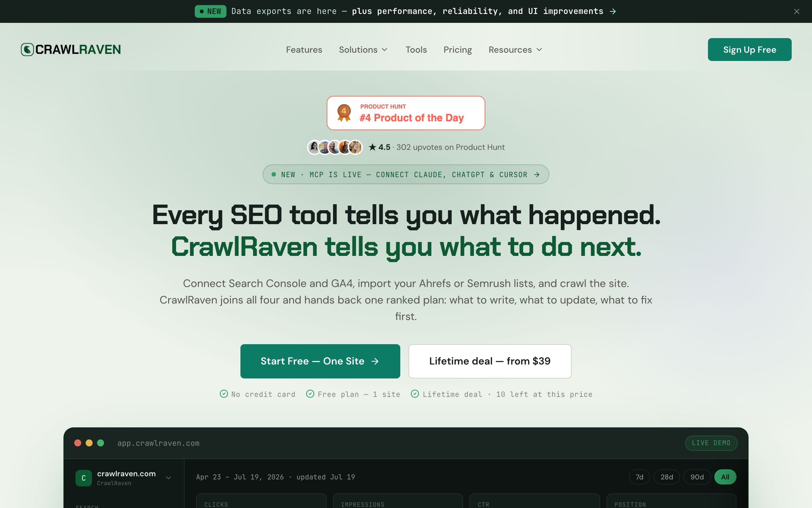Click the NEW badge in top banner
The image size is (812, 508).
210,11
